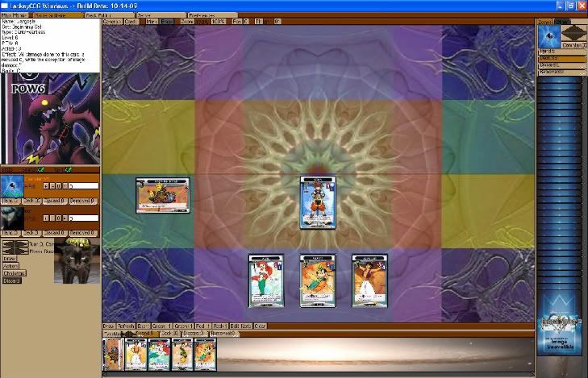Open the first player's Removed 0 tab

coord(83,201)
